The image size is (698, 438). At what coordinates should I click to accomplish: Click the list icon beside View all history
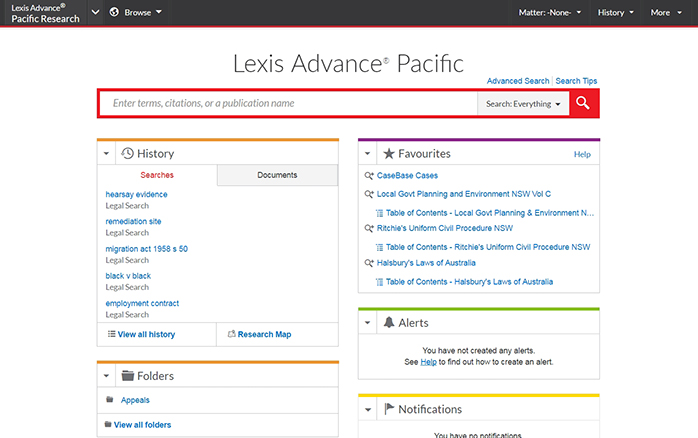point(111,334)
